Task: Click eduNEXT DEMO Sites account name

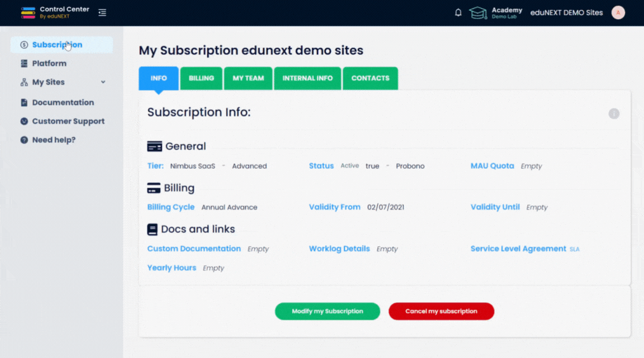Action: [x=567, y=13]
